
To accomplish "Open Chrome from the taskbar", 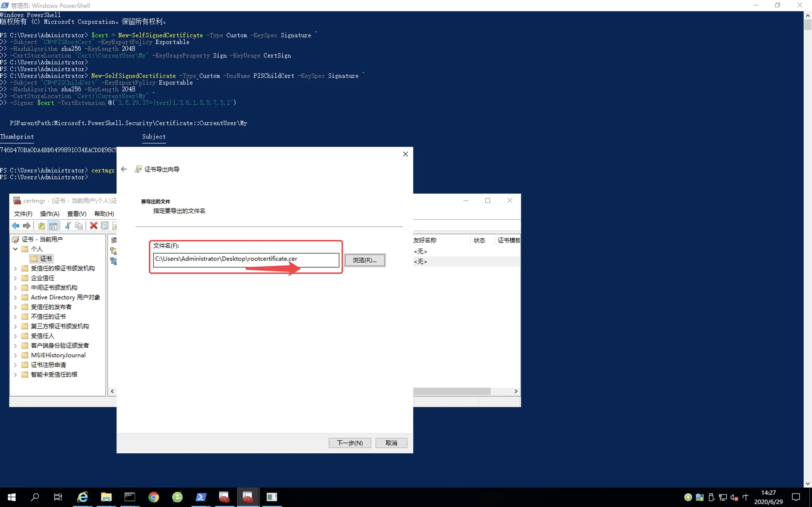I will [x=154, y=497].
